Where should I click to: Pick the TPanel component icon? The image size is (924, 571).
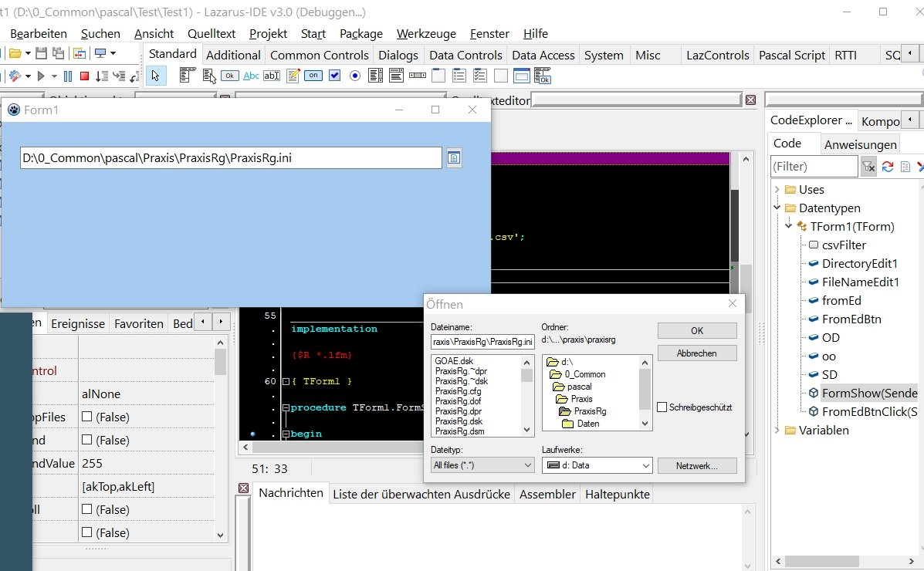coord(501,76)
